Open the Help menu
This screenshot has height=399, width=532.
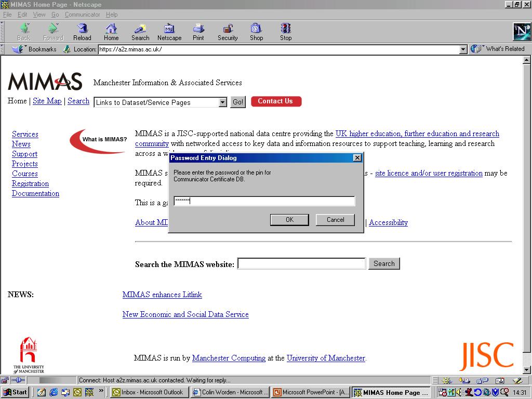pos(112,15)
